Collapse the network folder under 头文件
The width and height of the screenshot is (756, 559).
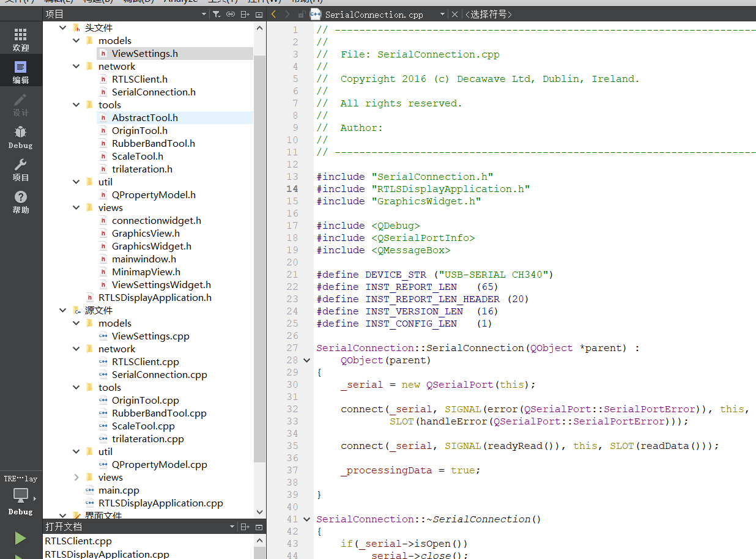76,67
